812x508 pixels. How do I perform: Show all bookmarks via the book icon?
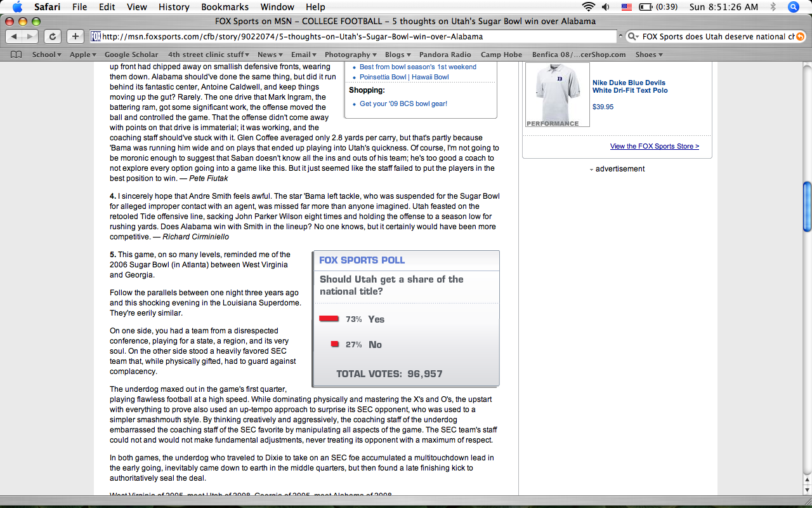[16, 55]
